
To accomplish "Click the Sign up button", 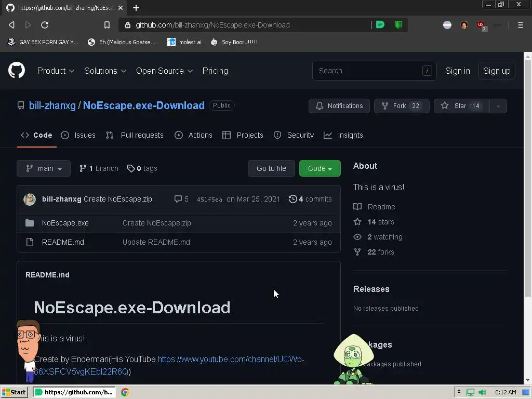I will 497,71.
